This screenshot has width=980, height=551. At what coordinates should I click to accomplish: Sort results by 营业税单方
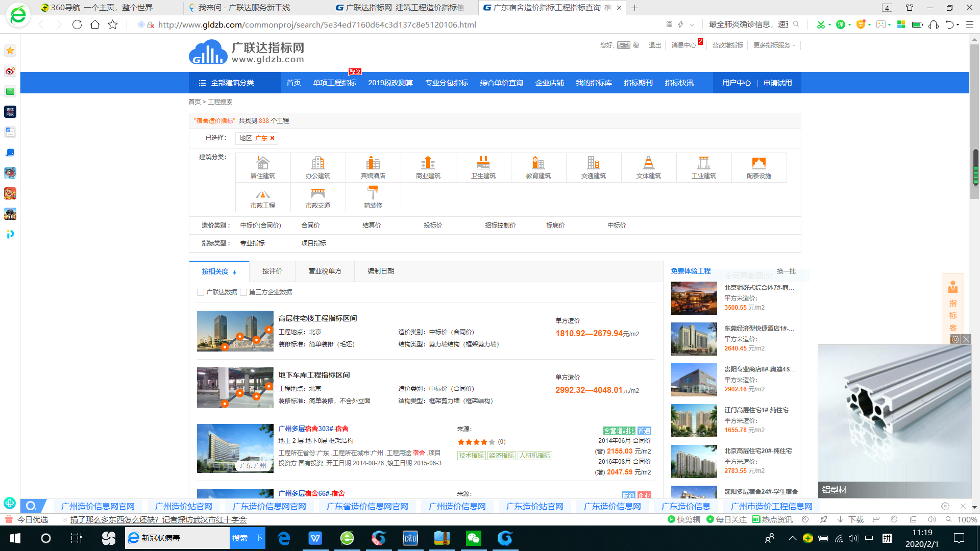pos(325,271)
